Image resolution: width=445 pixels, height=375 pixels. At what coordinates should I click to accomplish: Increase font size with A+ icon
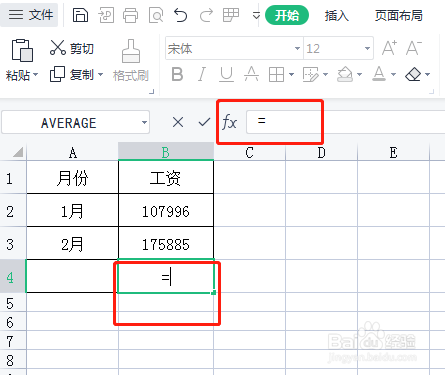pos(389,48)
